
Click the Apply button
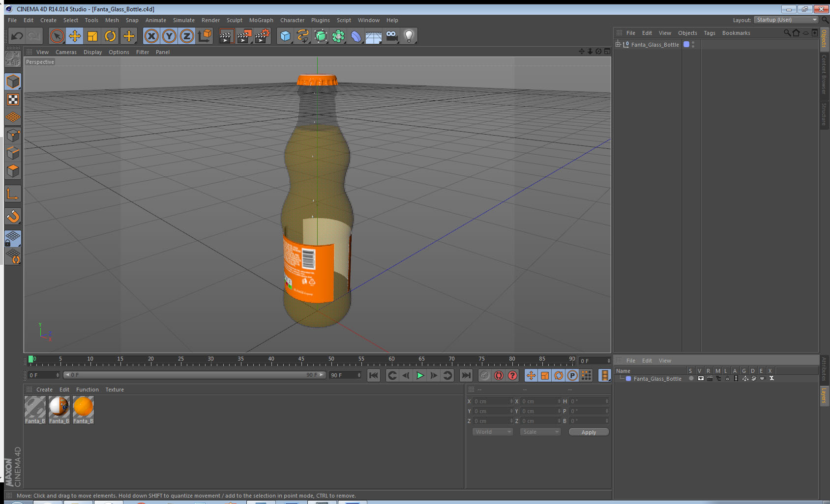(x=589, y=432)
